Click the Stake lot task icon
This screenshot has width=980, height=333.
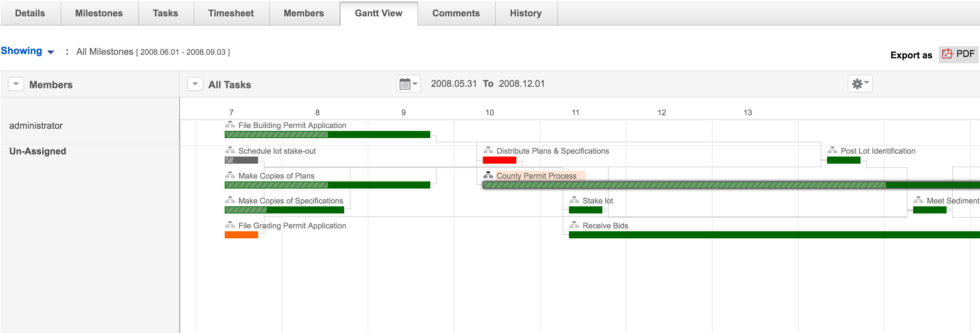574,200
